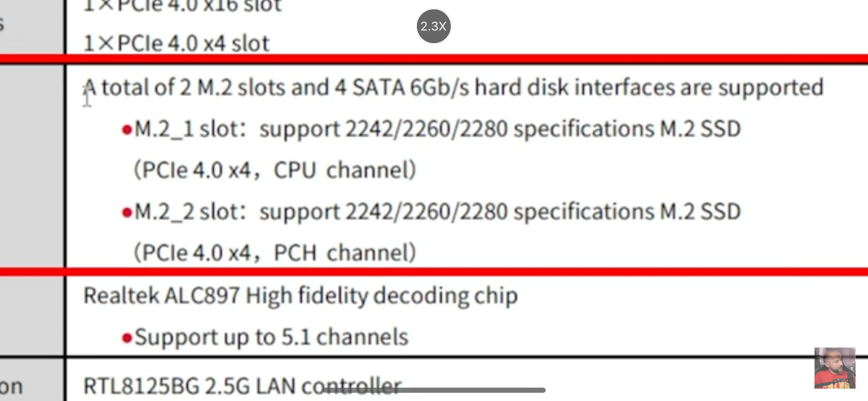Click 'Realtek ALC897 High fidelity decoding chip'
The height and width of the screenshot is (401, 868).
tap(301, 296)
